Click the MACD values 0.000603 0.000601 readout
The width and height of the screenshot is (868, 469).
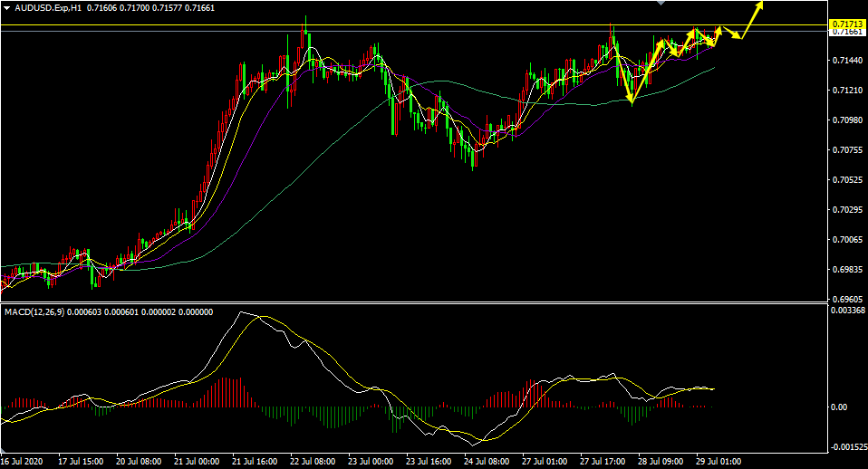pos(101,312)
